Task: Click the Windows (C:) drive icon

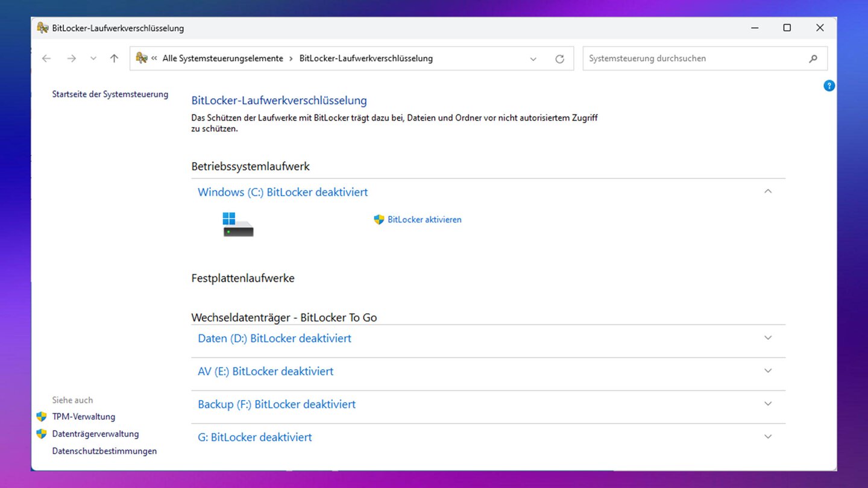Action: point(238,224)
